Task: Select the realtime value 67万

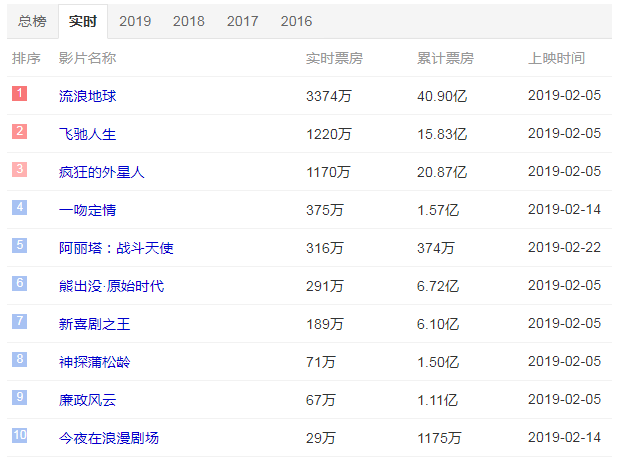Action: (x=321, y=400)
